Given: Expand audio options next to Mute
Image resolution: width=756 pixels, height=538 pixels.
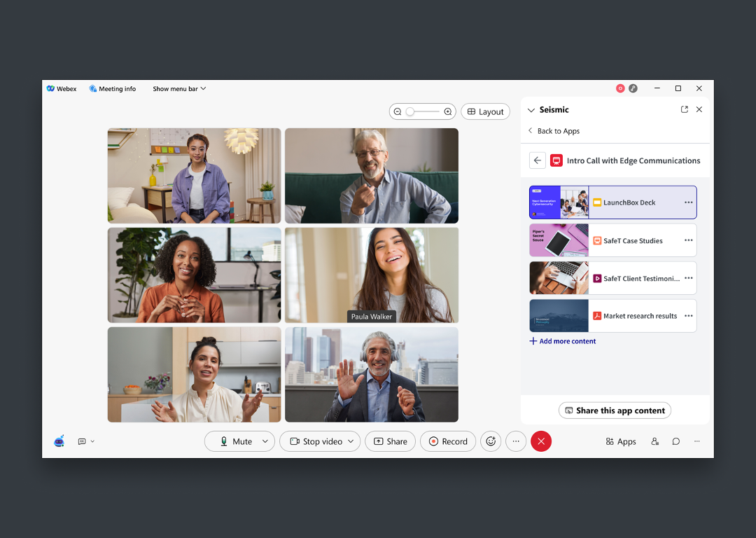Looking at the screenshot, I should [x=265, y=441].
